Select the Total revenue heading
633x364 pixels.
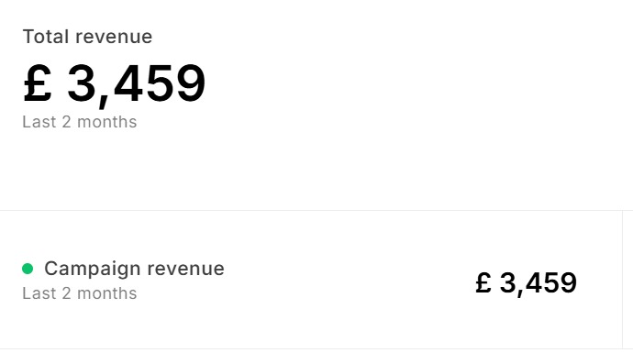pos(87,37)
